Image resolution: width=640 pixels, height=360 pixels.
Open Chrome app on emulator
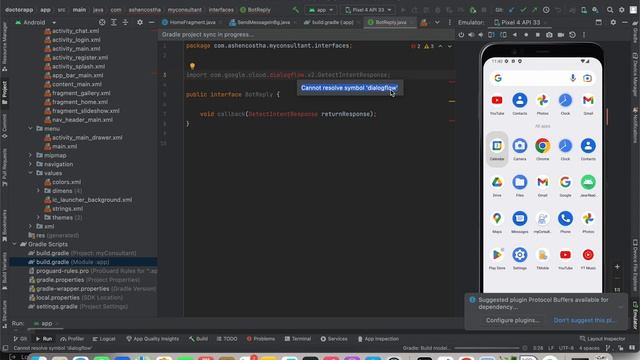(542, 148)
